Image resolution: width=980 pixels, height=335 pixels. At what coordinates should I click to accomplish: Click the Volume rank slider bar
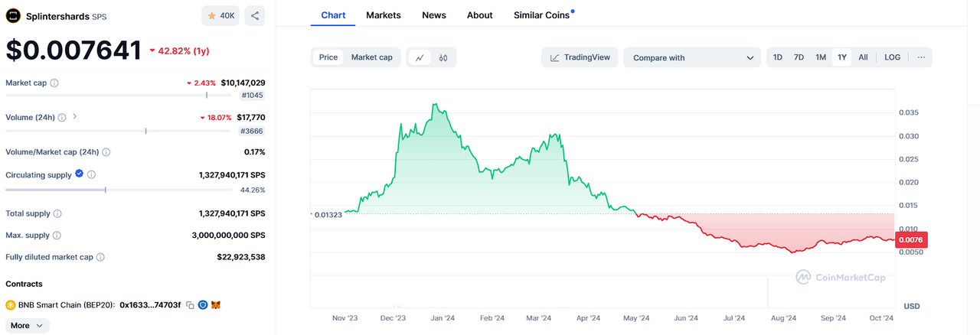[118, 131]
